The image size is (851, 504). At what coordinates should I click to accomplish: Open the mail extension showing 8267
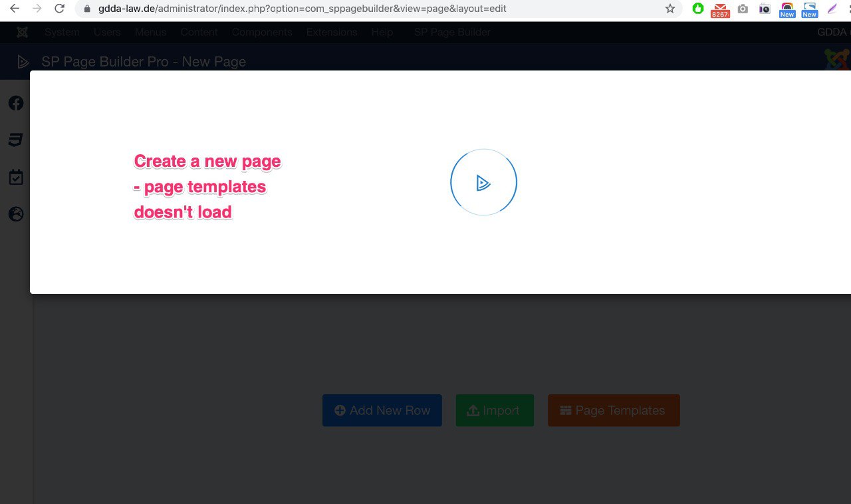720,9
